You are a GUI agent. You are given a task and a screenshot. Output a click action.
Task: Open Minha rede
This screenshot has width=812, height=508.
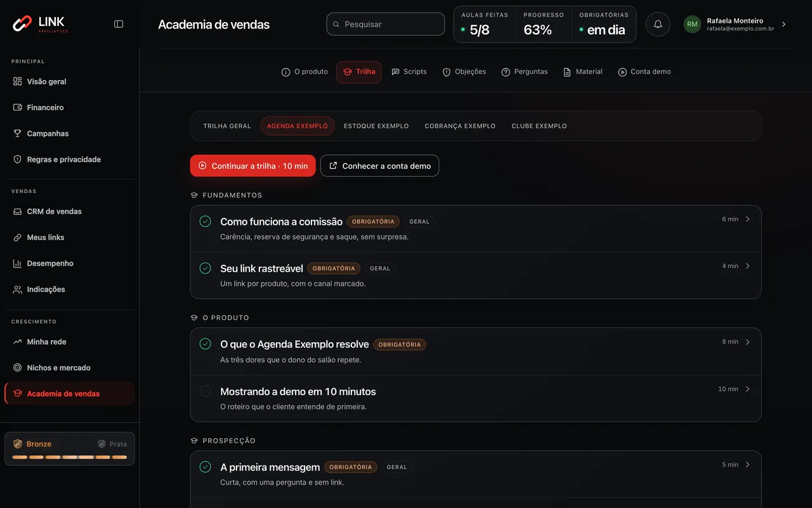pyautogui.click(x=70, y=342)
